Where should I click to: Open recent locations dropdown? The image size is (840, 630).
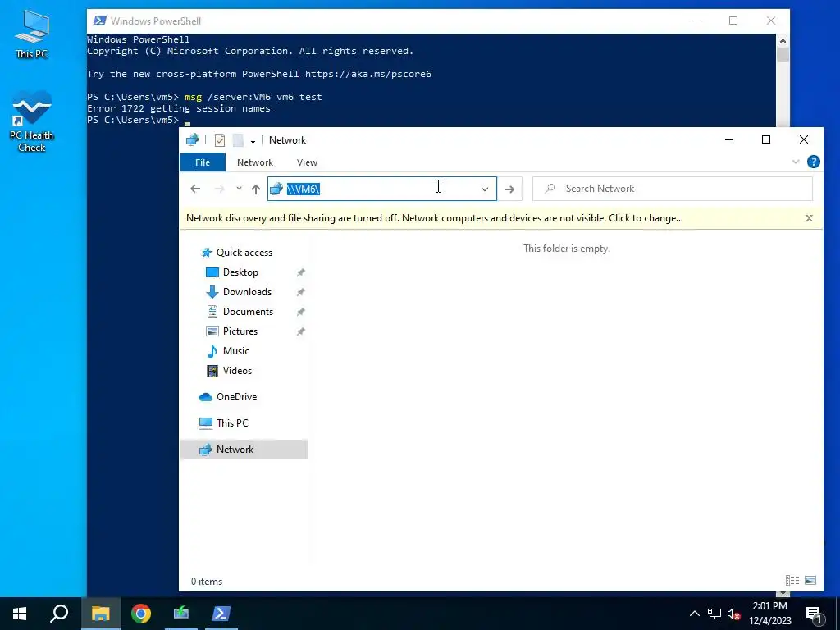239,189
